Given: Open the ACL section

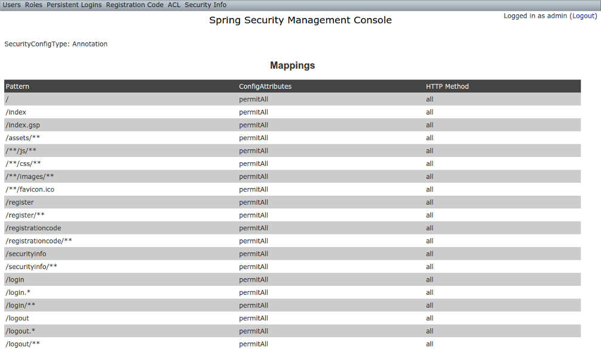Looking at the screenshot, I should [x=173, y=4].
